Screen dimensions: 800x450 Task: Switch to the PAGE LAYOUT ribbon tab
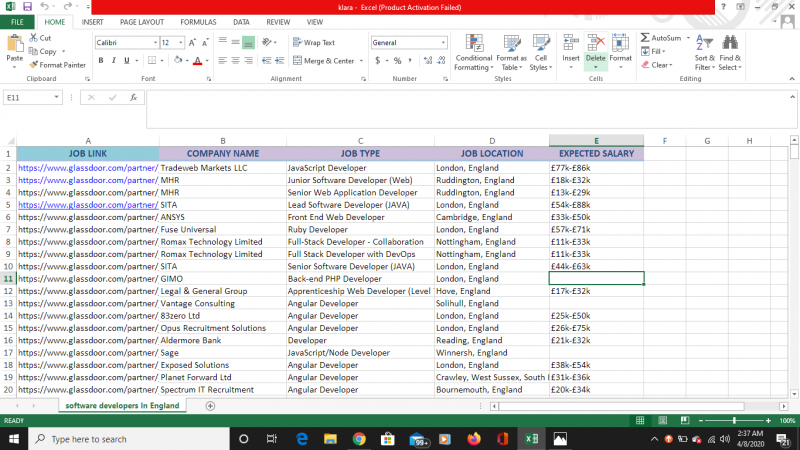click(142, 22)
